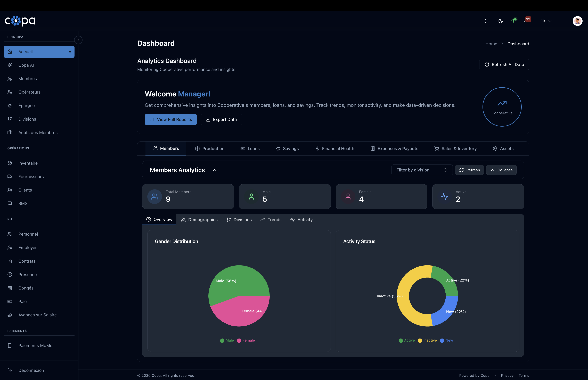Click the wifi connection status icon
Screen dimensions: 588x380
(x=513, y=21)
